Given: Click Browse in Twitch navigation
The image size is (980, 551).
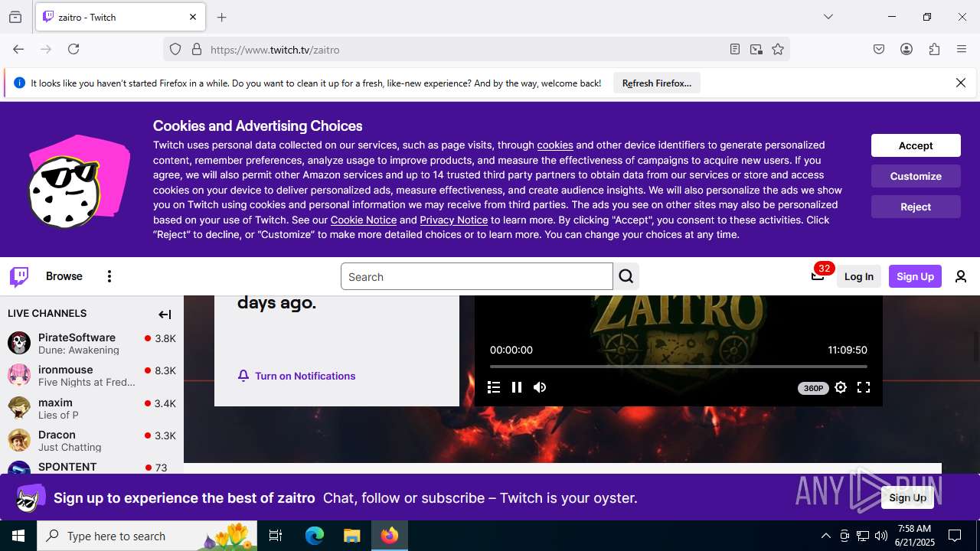Looking at the screenshot, I should 64,276.
